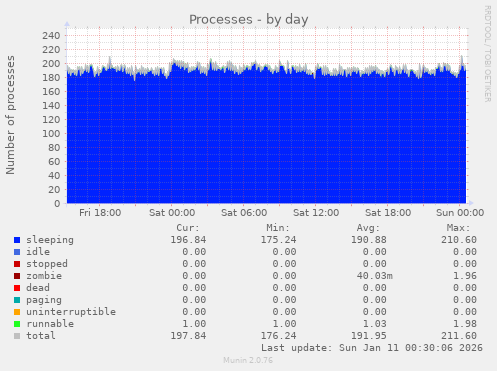The image size is (497, 371).
Task: Select the 'stopped' legend label
Action: coord(47,264)
